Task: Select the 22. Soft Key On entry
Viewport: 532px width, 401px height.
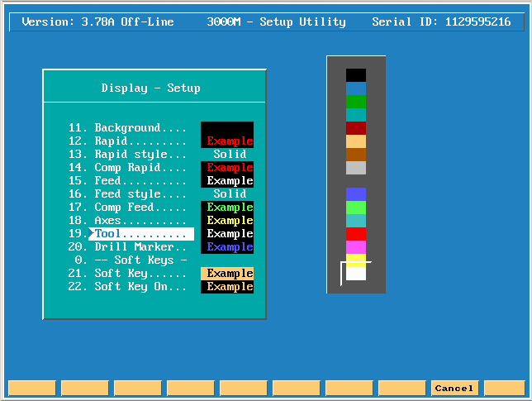Action: pos(127,287)
